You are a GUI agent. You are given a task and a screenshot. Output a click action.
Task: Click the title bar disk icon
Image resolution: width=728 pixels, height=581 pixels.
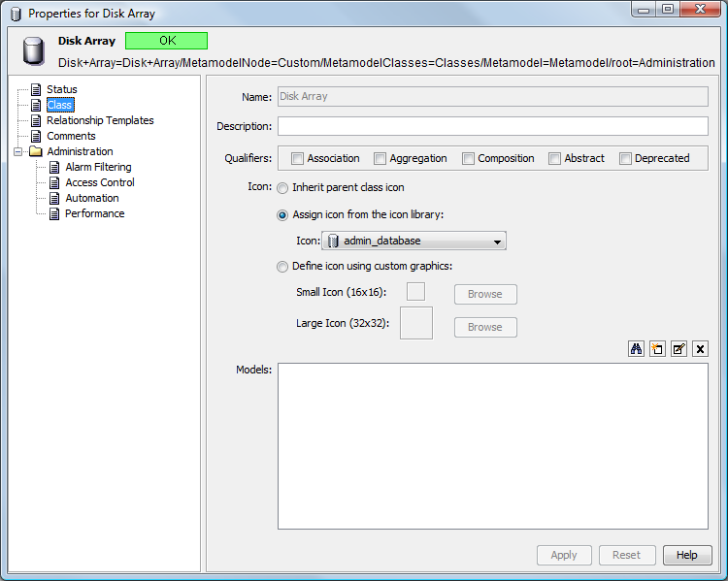click(x=16, y=14)
